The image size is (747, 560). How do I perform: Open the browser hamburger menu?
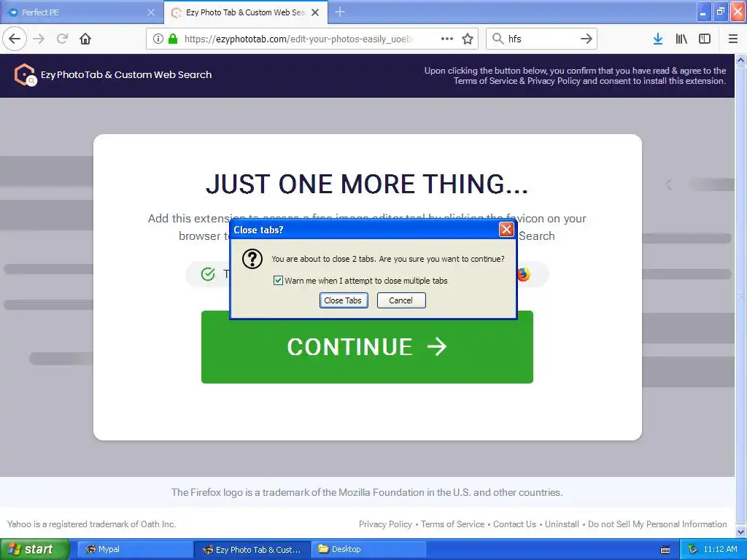point(733,39)
